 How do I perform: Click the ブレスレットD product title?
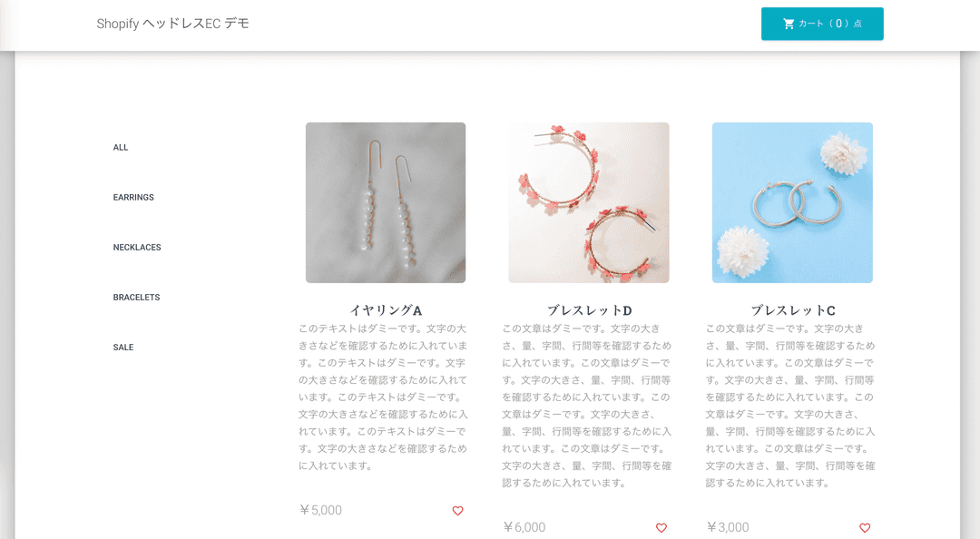coord(590,310)
